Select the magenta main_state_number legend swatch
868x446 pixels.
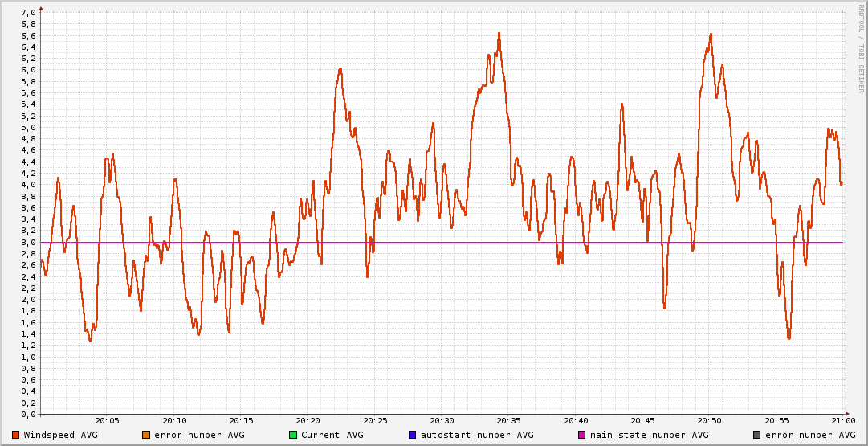582,435
